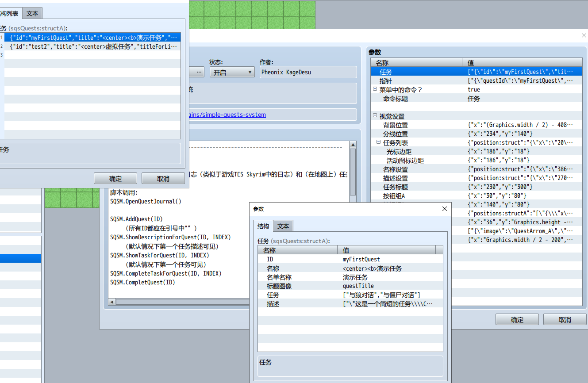Collapse the 视觉设置 parameter group
The width and height of the screenshot is (588, 383).
point(375,116)
